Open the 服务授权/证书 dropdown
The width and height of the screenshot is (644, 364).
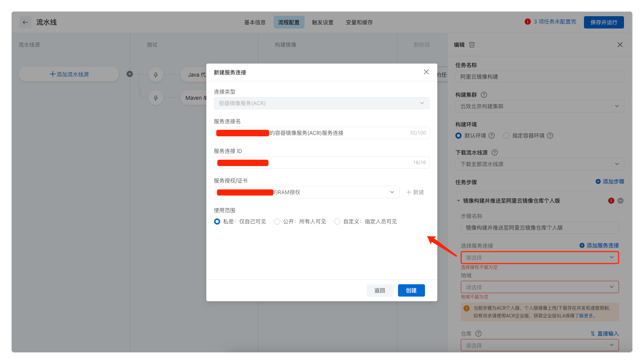[306, 192]
